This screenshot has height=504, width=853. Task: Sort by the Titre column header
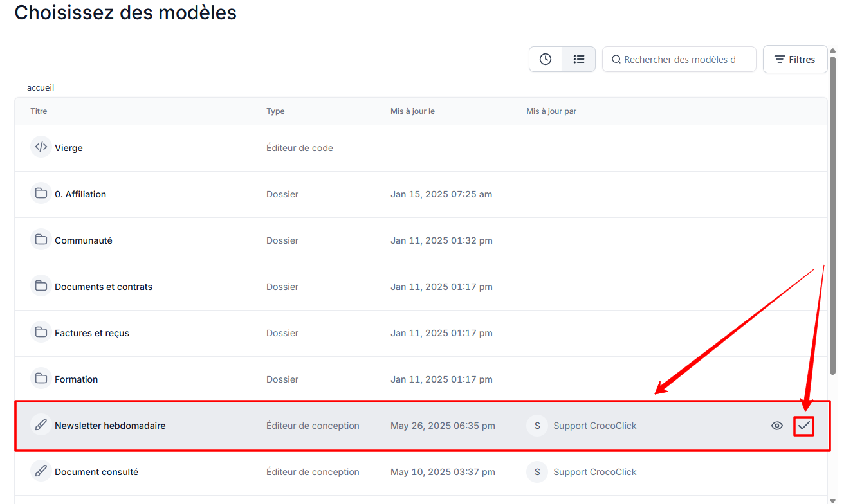(x=39, y=111)
